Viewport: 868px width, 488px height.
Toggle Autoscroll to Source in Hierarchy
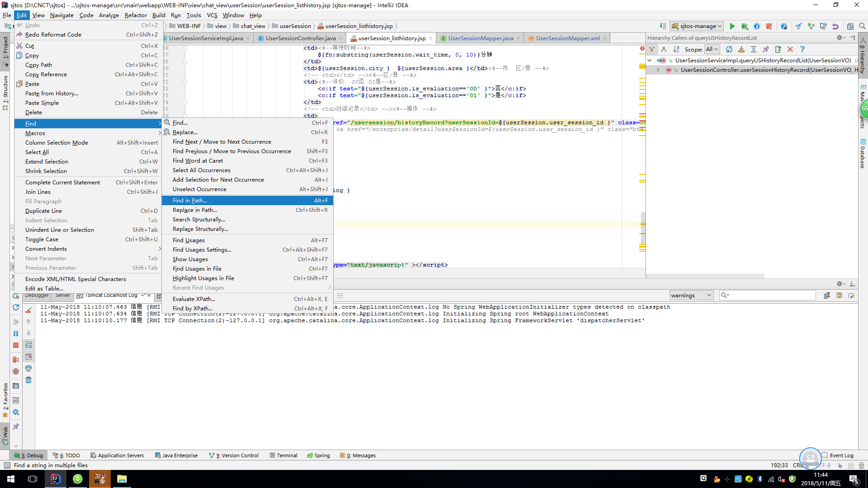[741, 49]
